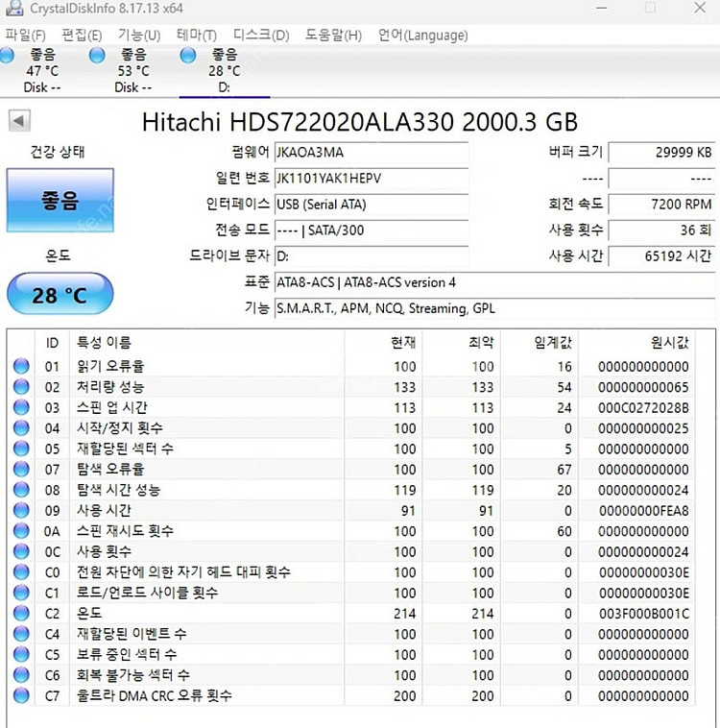Click the serial number field JK1101YAK1HEPV
Image resolution: width=720 pixels, height=728 pixels.
(x=372, y=179)
